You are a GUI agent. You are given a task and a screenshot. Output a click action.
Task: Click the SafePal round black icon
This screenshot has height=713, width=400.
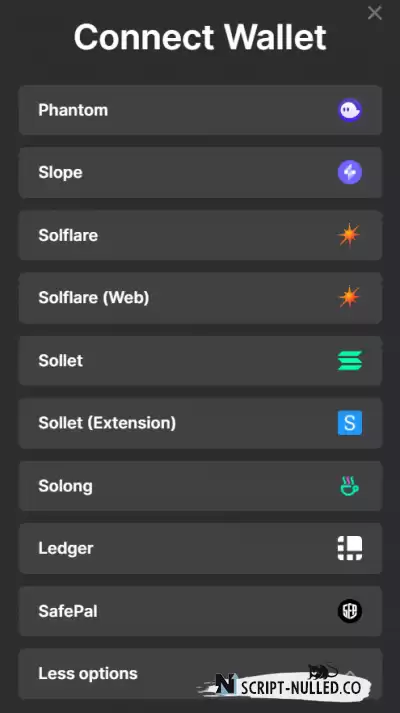350,611
